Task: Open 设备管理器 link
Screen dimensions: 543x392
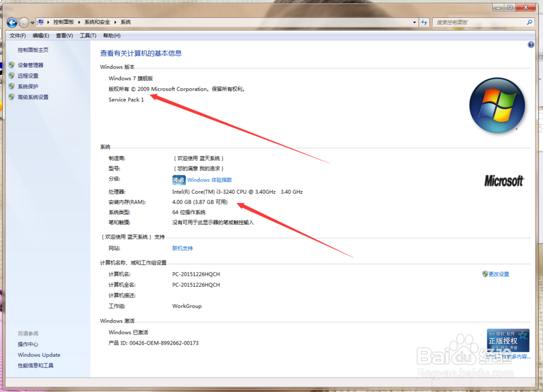Action: (x=30, y=65)
